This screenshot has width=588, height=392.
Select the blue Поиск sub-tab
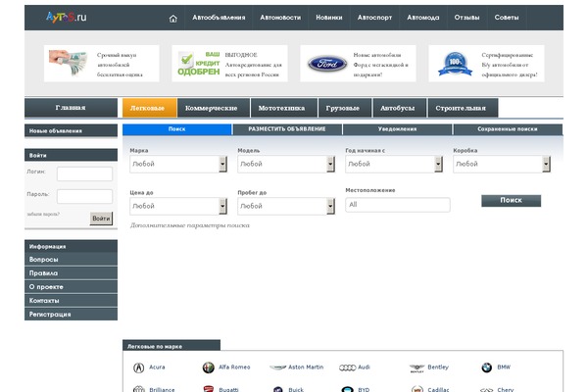tap(177, 129)
